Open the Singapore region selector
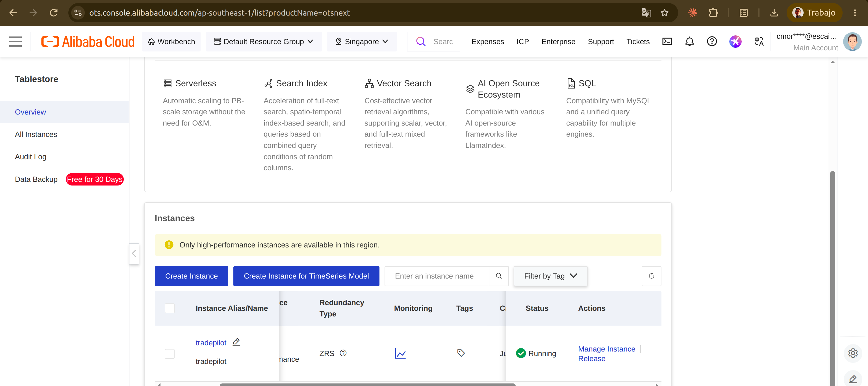The height and width of the screenshot is (386, 868). [x=362, y=42]
